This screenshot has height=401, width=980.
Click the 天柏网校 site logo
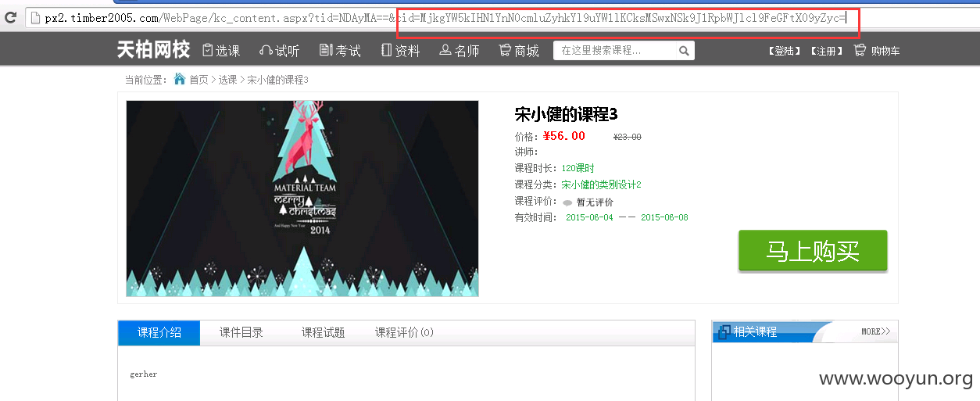point(153,50)
